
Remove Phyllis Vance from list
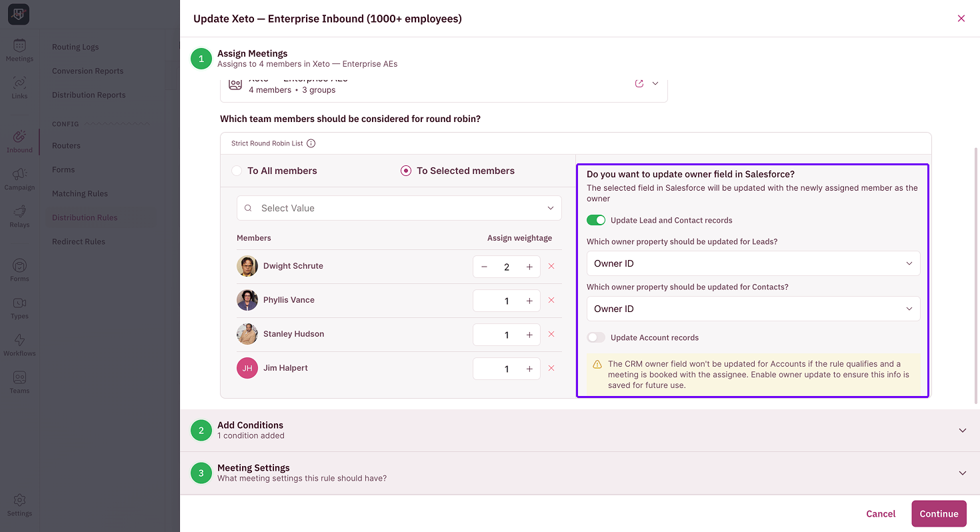(x=551, y=300)
